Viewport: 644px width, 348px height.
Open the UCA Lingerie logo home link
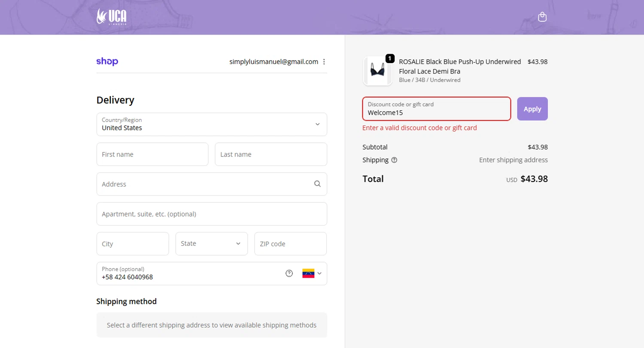112,16
